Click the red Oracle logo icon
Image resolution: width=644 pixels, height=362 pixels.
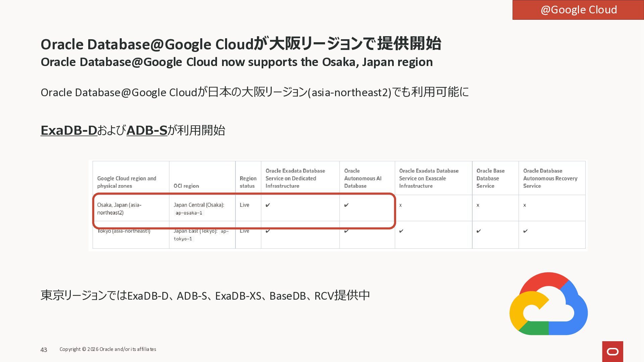612,351
